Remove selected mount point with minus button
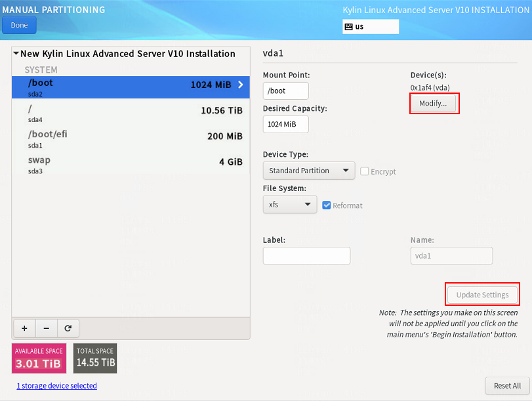Viewport: 532px width, 401px height. click(47, 328)
